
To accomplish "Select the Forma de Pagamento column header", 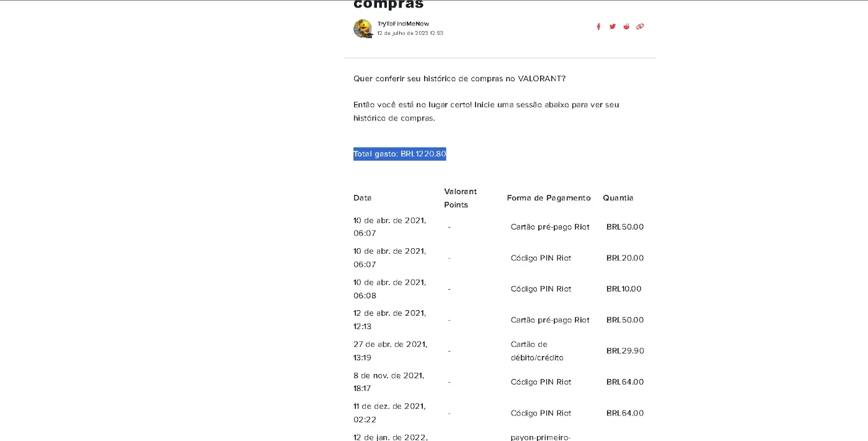I will click(x=549, y=198).
